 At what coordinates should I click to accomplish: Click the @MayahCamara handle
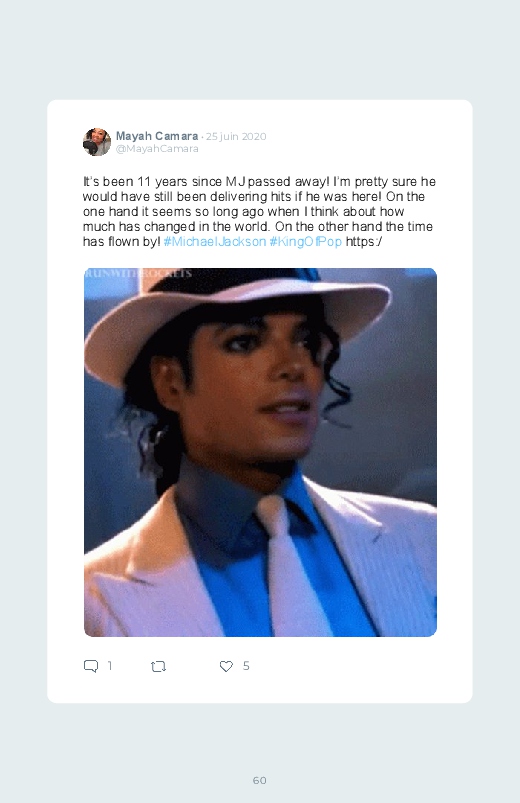click(157, 149)
